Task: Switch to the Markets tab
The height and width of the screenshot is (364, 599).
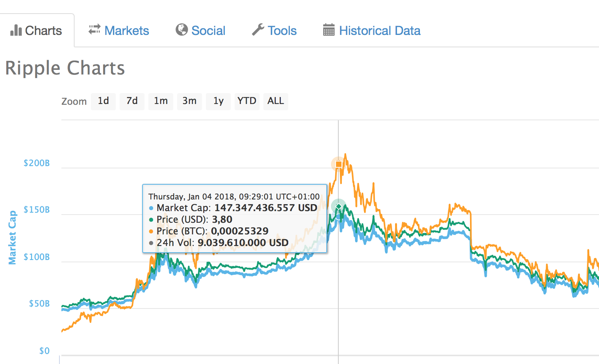Action: (x=119, y=30)
